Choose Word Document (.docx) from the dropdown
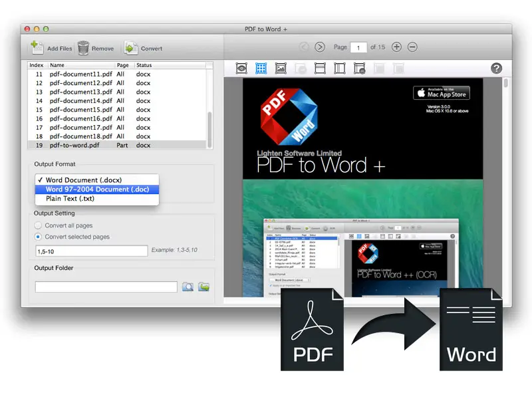The image size is (532, 399). point(97,180)
